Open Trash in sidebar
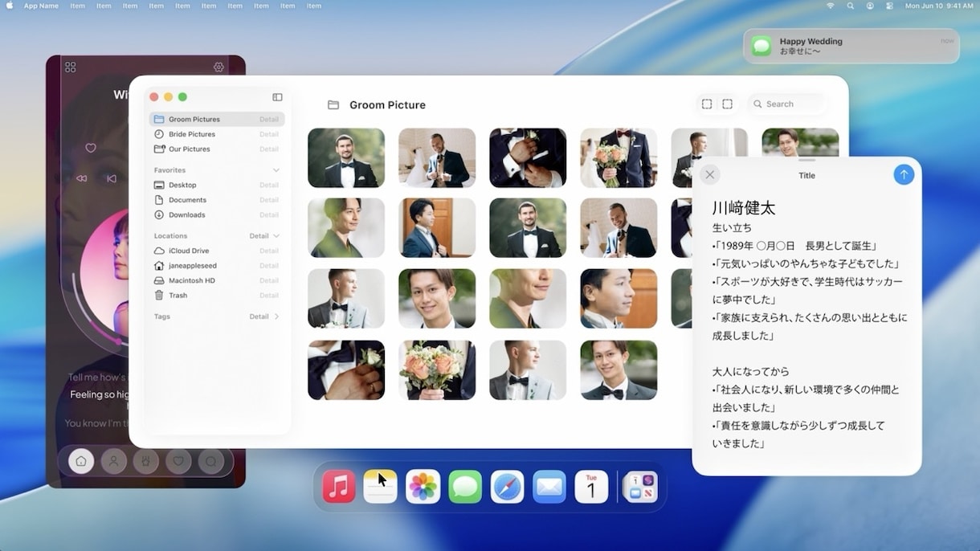Image resolution: width=980 pixels, height=551 pixels. point(217,295)
